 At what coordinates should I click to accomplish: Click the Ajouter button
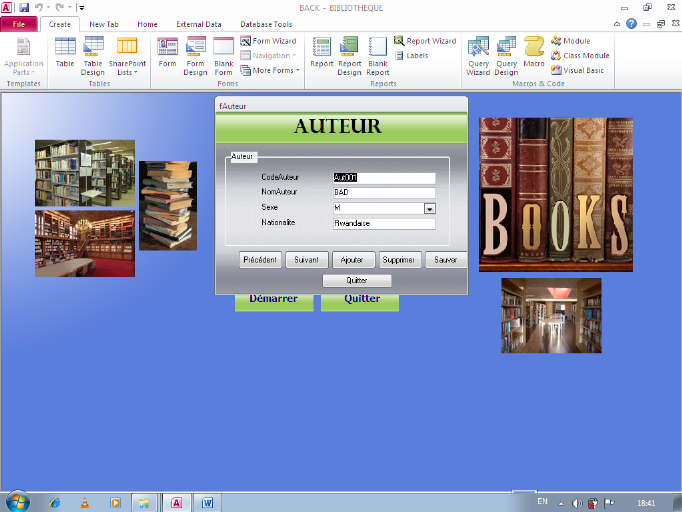[353, 260]
